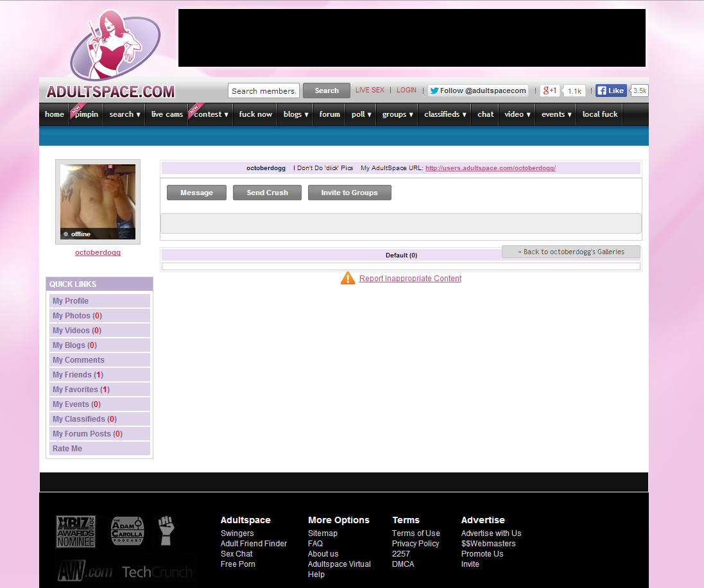Open the pimpin nav item
Viewport: 704px width, 588px height.
[x=87, y=114]
